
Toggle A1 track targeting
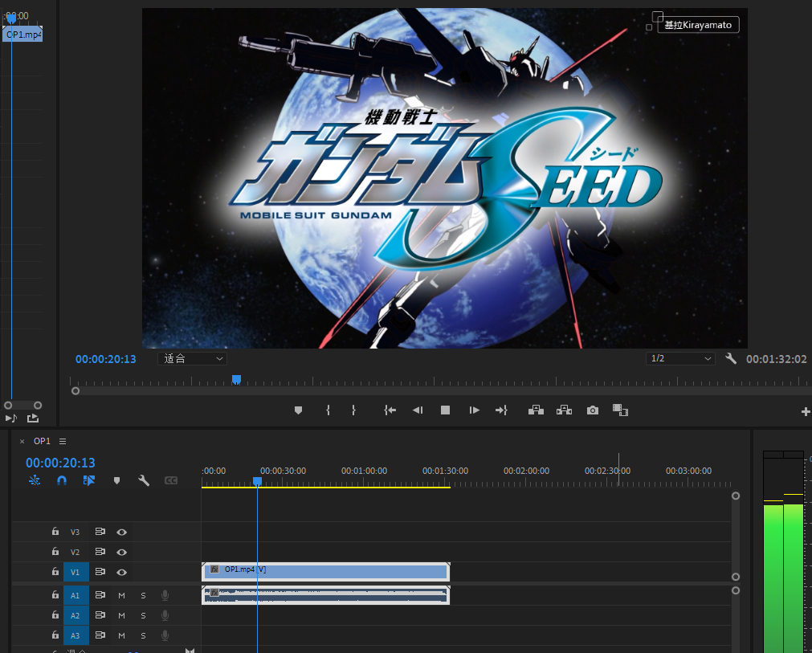[75, 595]
